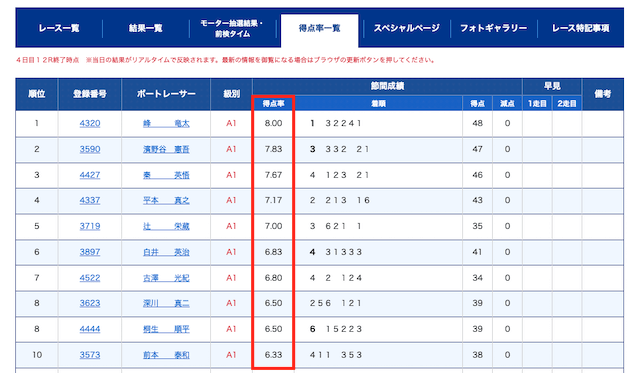Open registration number 4337 link

pyautogui.click(x=90, y=200)
